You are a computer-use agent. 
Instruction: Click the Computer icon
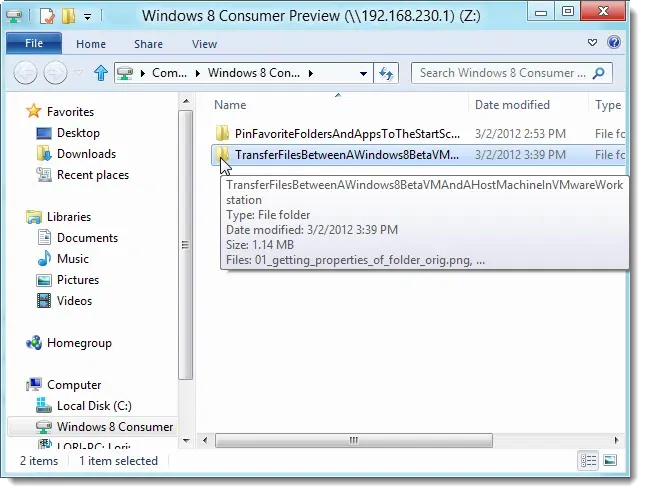tap(33, 385)
